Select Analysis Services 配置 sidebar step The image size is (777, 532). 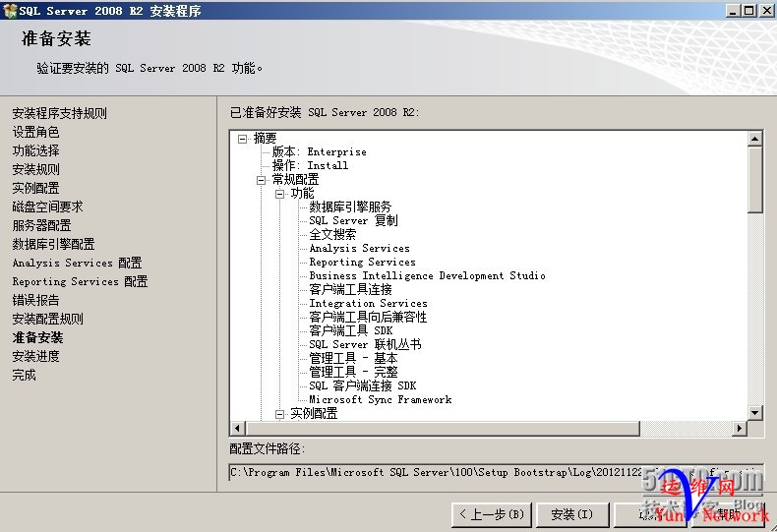tap(78, 263)
